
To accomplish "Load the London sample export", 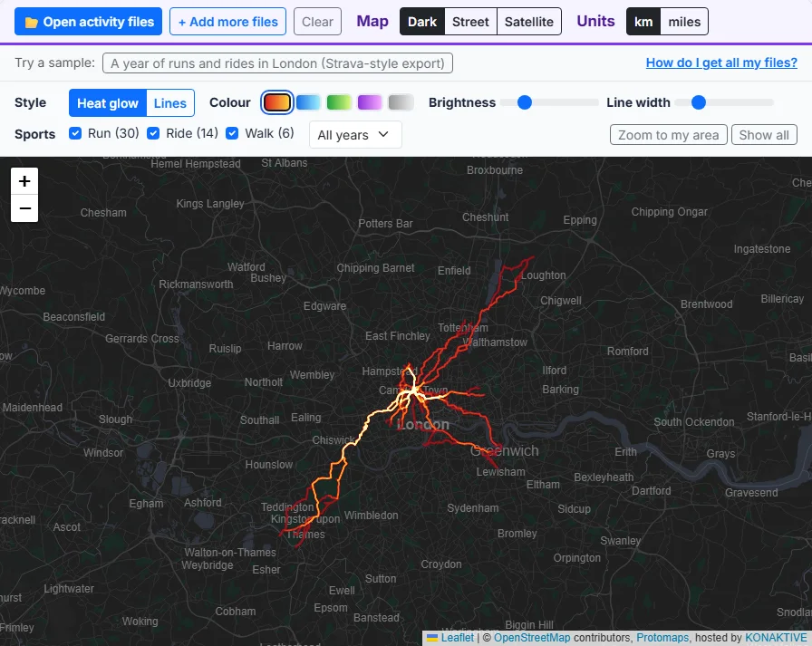I will [x=277, y=63].
